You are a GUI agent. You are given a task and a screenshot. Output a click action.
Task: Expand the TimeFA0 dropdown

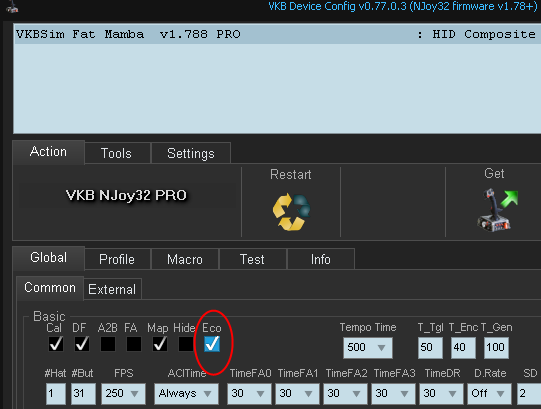click(249, 393)
